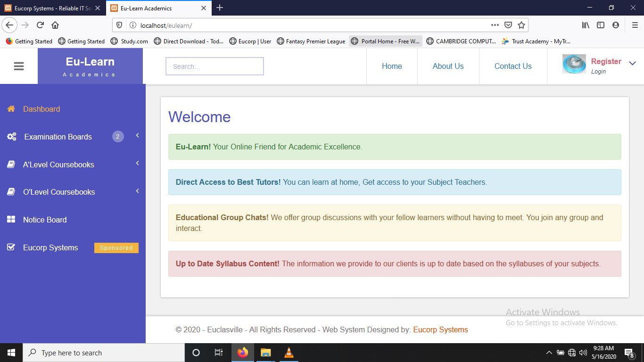This screenshot has width=644, height=362.
Task: Click the Search input field
Action: tap(215, 66)
